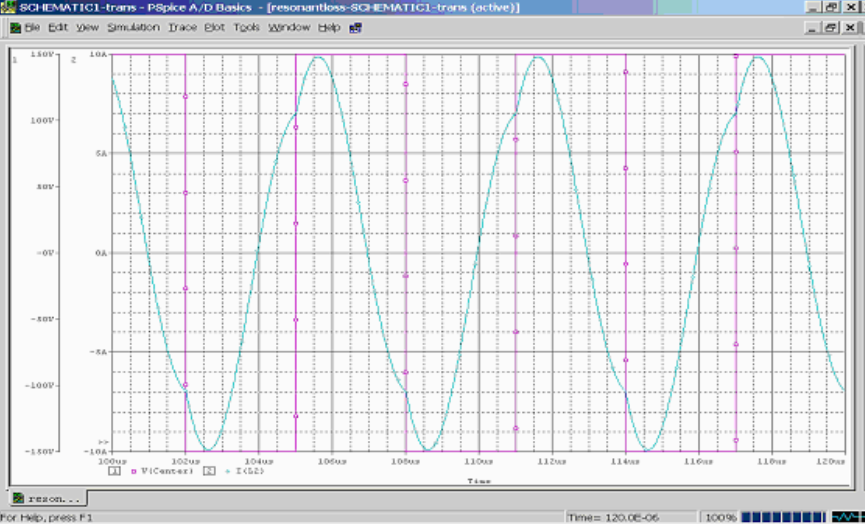The image size is (865, 524).
Task: Restore down the PSpice application window
Action: (x=831, y=7)
